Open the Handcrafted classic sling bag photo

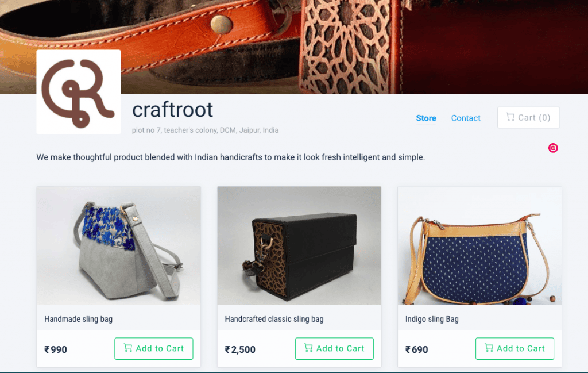tap(299, 245)
